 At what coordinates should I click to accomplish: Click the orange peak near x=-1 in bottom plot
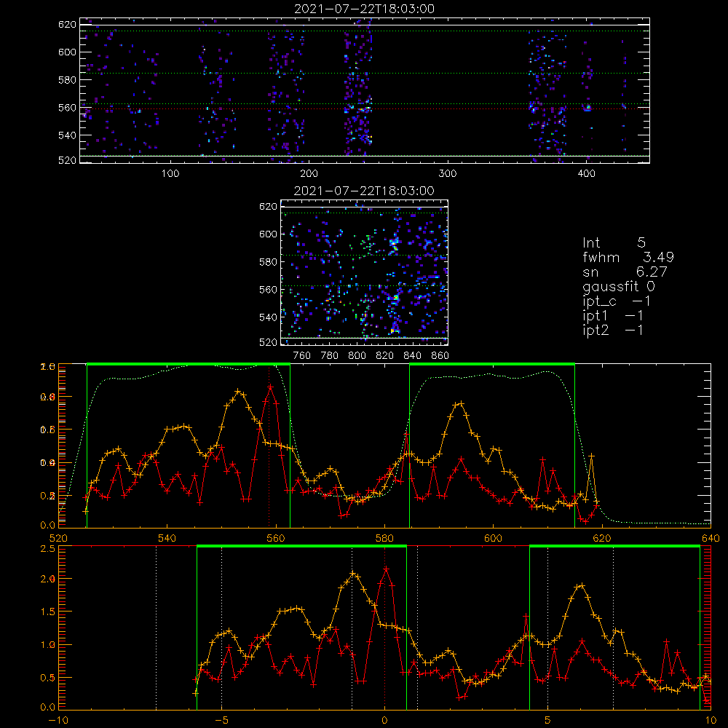point(353,574)
